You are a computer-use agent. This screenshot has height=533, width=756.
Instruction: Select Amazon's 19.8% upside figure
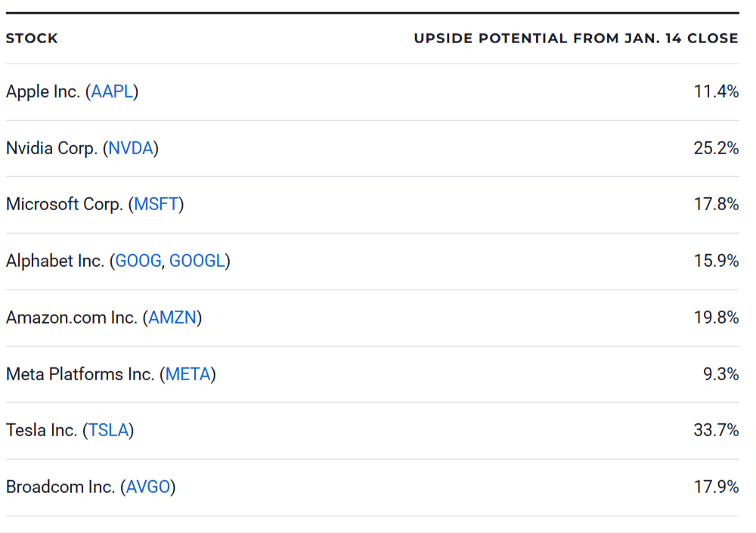(716, 318)
